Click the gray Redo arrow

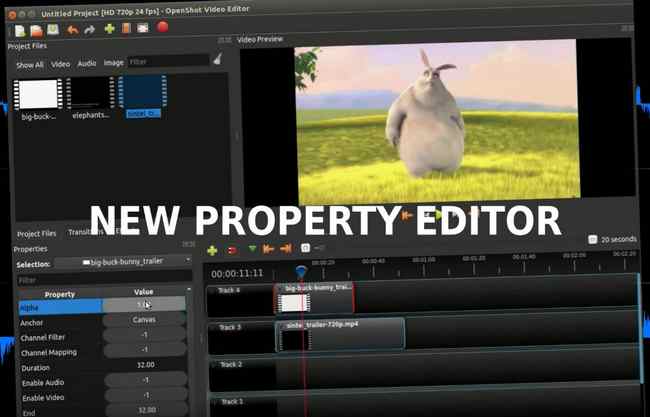[90, 29]
